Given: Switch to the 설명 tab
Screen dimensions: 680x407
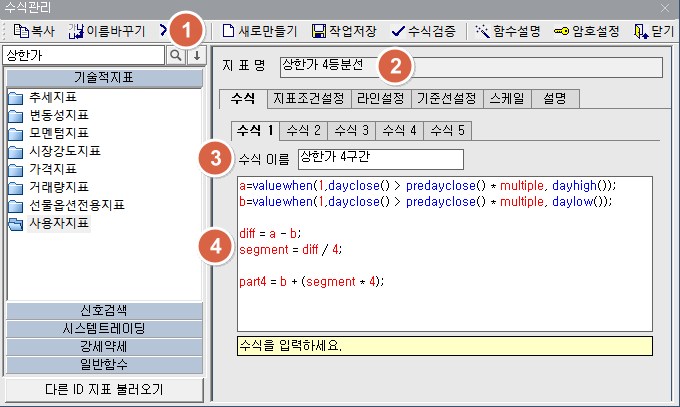Looking at the screenshot, I should 555,98.
